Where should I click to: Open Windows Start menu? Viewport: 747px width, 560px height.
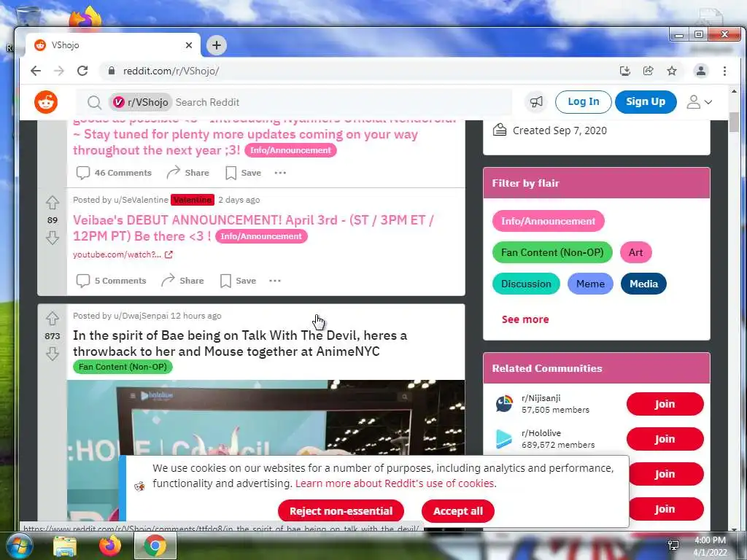(20, 545)
